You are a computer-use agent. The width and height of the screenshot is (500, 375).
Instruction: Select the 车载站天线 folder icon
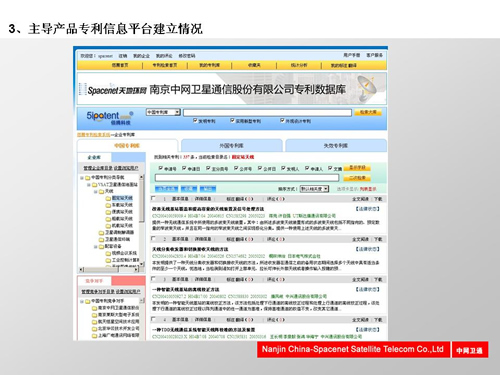(x=108, y=205)
